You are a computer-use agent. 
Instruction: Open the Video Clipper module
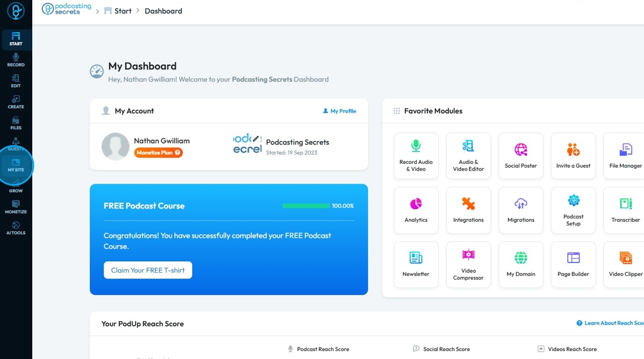625,264
